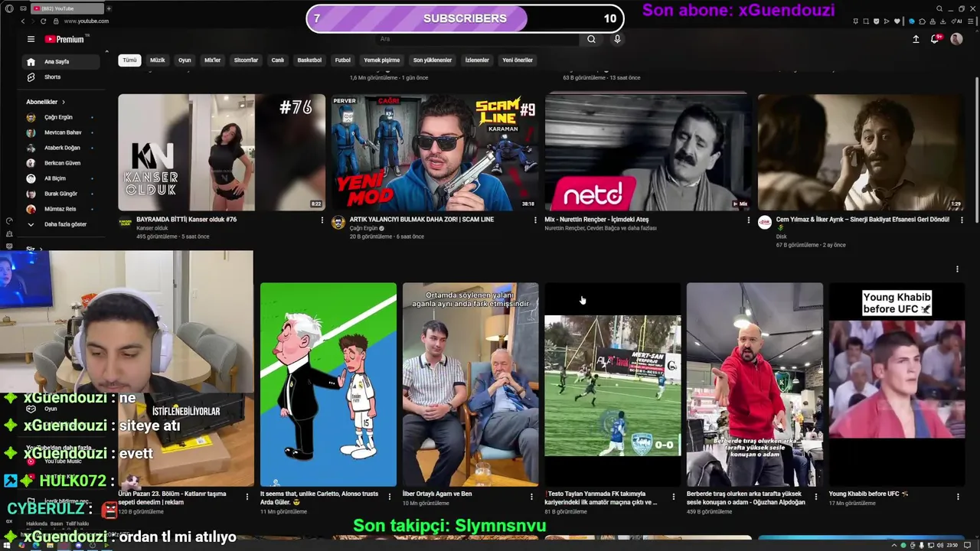This screenshot has width=980, height=551.
Task: Open Berkcan Güven subscription channel
Action: click(x=62, y=163)
